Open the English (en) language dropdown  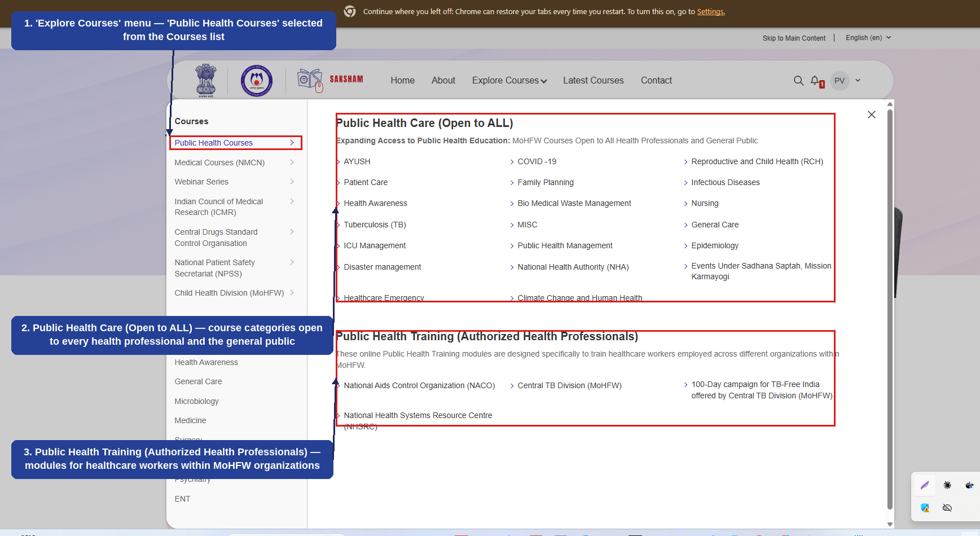868,38
